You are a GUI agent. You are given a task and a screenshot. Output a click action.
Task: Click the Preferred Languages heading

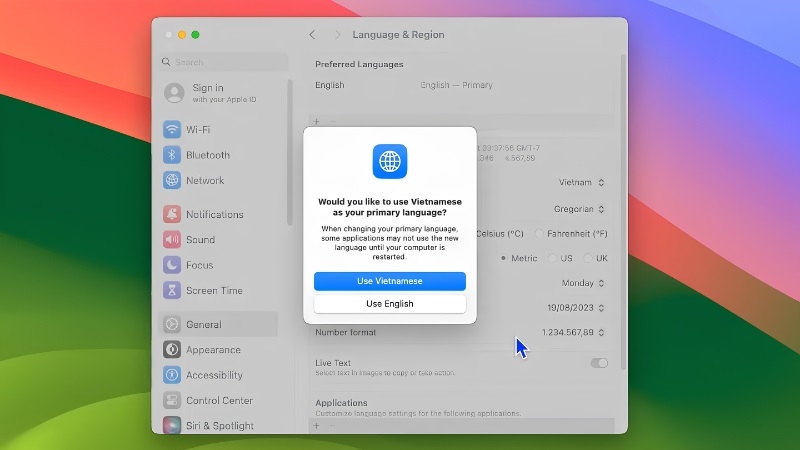pos(359,64)
